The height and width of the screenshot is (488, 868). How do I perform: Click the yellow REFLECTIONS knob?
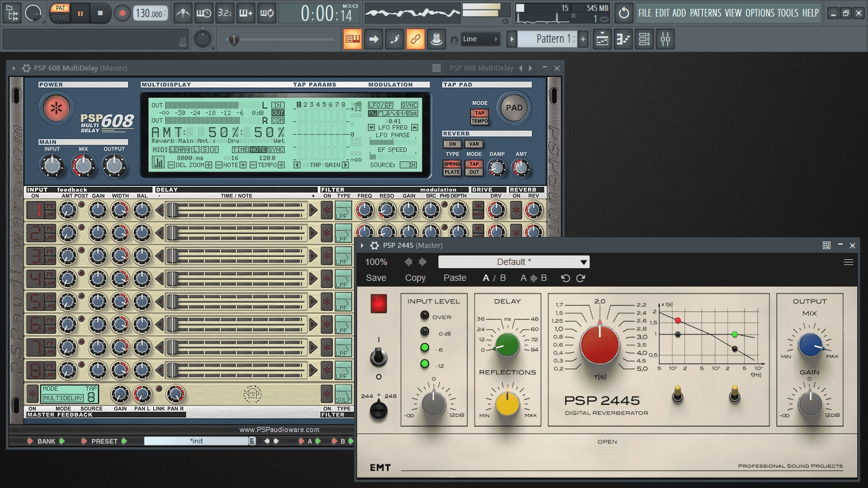tap(507, 404)
